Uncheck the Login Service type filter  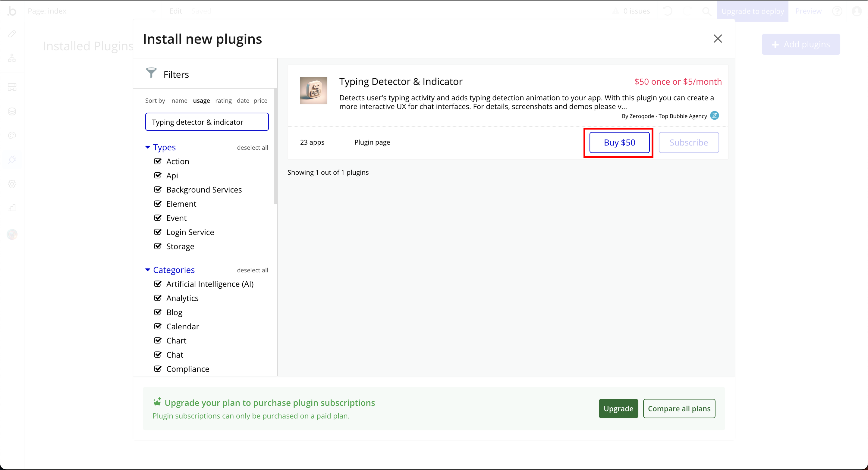click(158, 232)
